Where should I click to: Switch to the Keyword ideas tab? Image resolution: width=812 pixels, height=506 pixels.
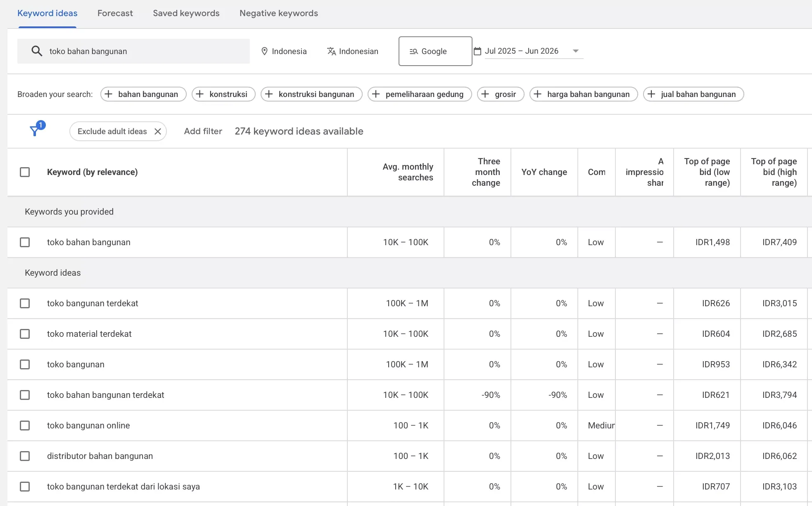point(47,13)
